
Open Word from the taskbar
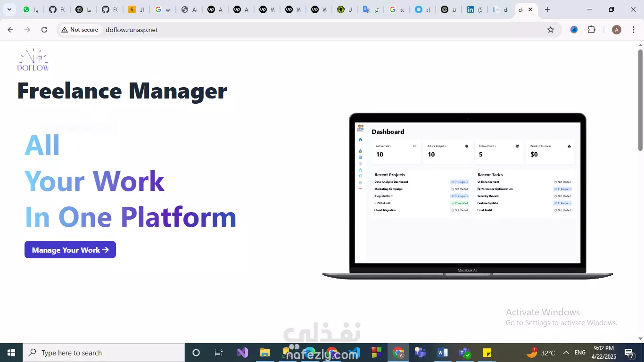443,353
